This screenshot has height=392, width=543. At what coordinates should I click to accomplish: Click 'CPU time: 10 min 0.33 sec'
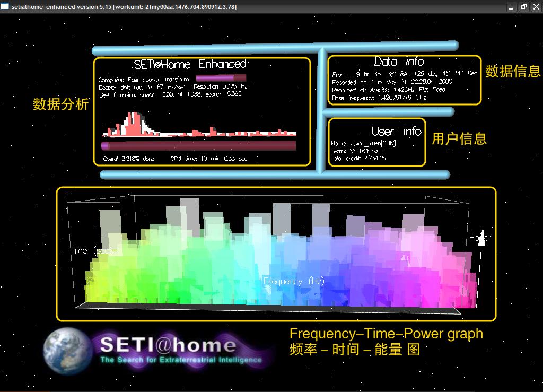pos(208,159)
